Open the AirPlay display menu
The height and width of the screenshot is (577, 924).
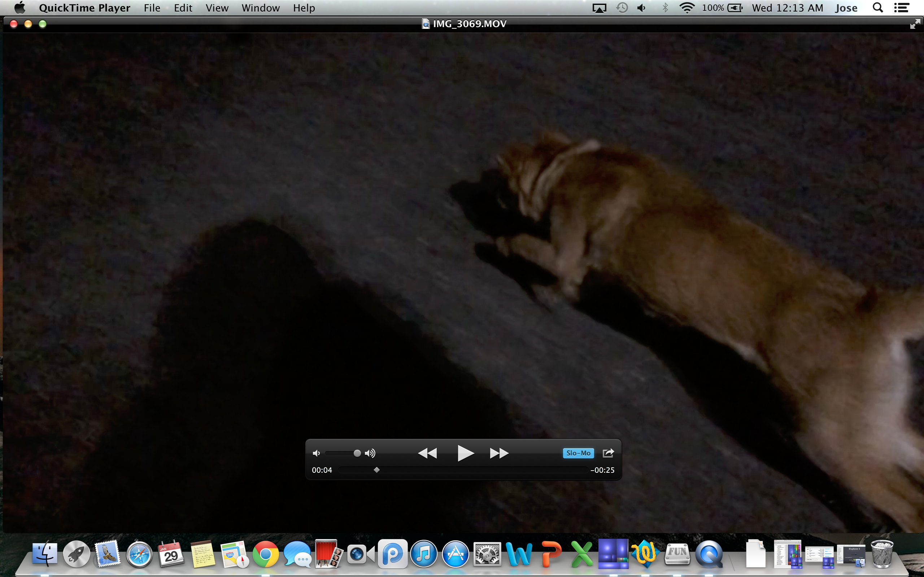[x=599, y=8]
